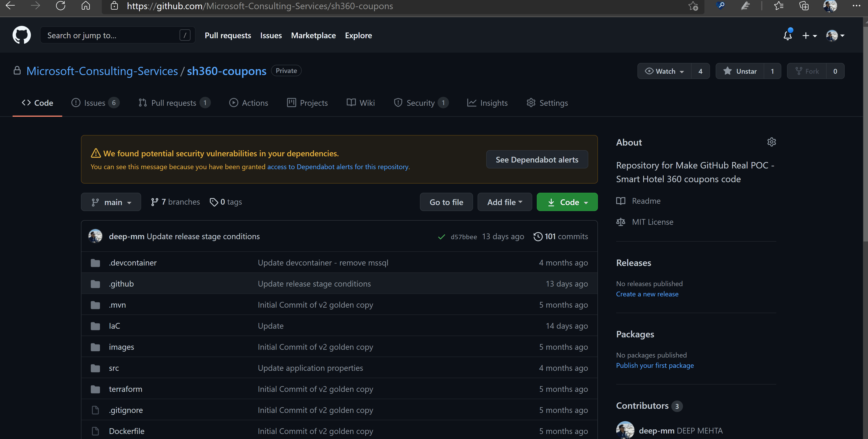Click Go to file button
868x439 pixels.
pyautogui.click(x=446, y=202)
